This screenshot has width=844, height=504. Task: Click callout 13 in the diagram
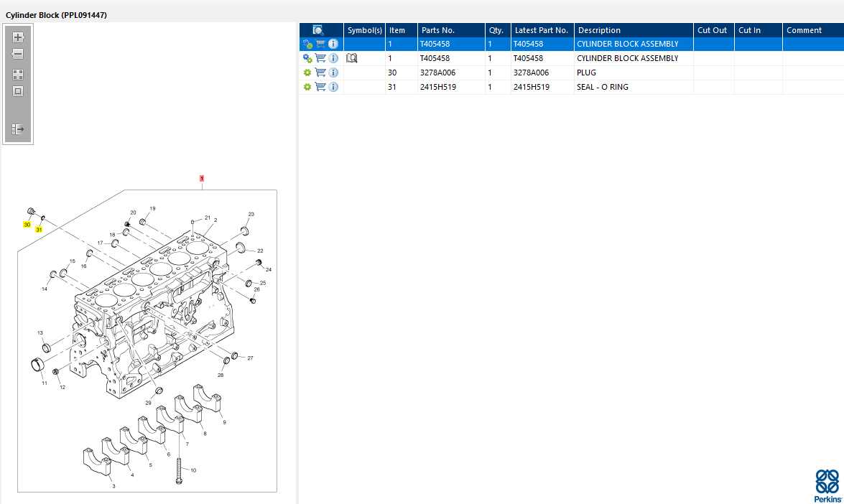click(x=40, y=333)
